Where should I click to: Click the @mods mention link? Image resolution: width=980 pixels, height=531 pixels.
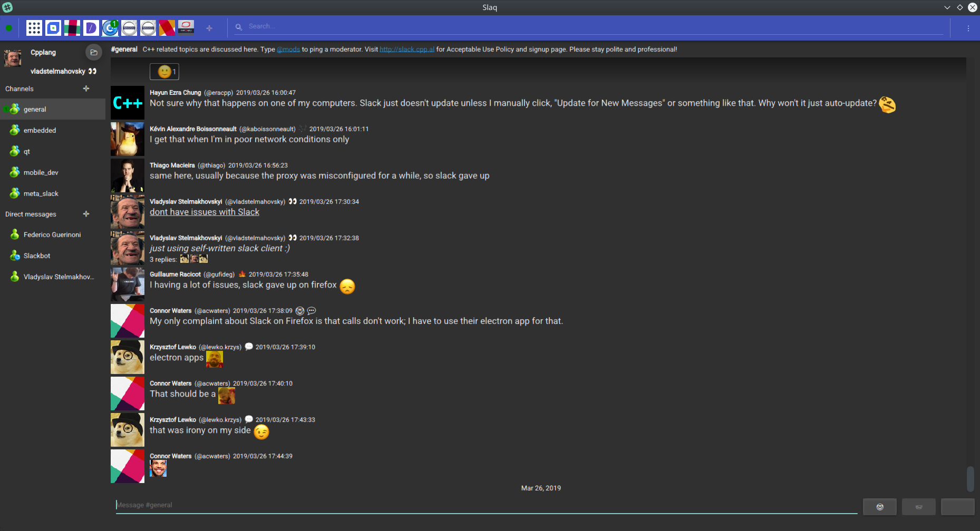click(x=288, y=50)
